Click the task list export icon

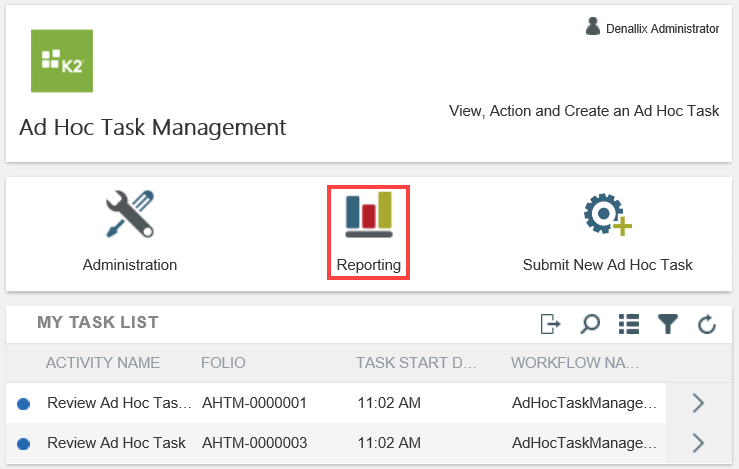click(x=550, y=323)
